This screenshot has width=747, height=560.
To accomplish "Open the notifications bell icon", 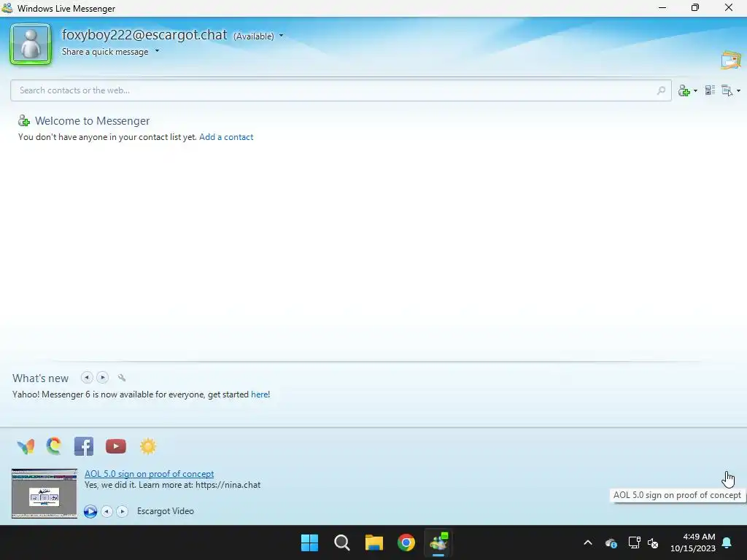I will [727, 542].
